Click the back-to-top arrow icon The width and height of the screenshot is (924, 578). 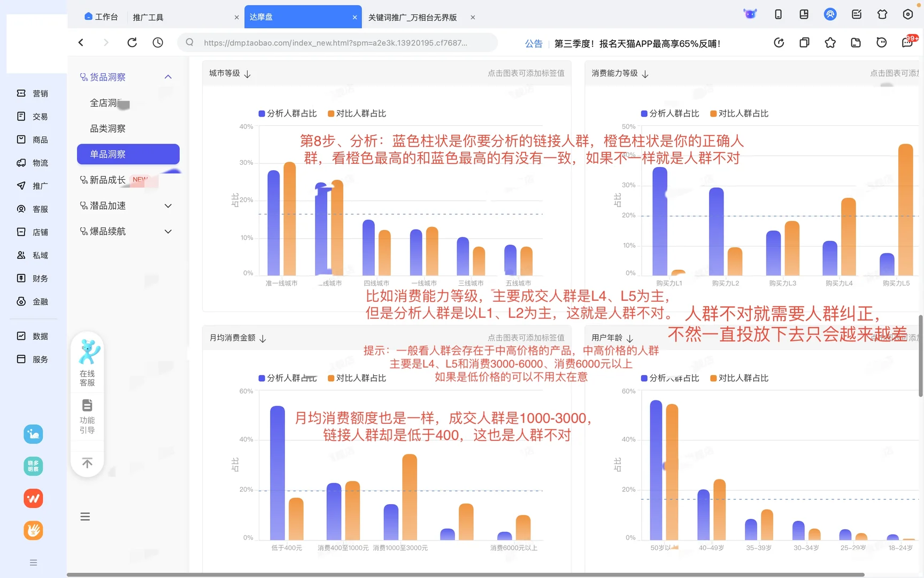click(x=87, y=462)
